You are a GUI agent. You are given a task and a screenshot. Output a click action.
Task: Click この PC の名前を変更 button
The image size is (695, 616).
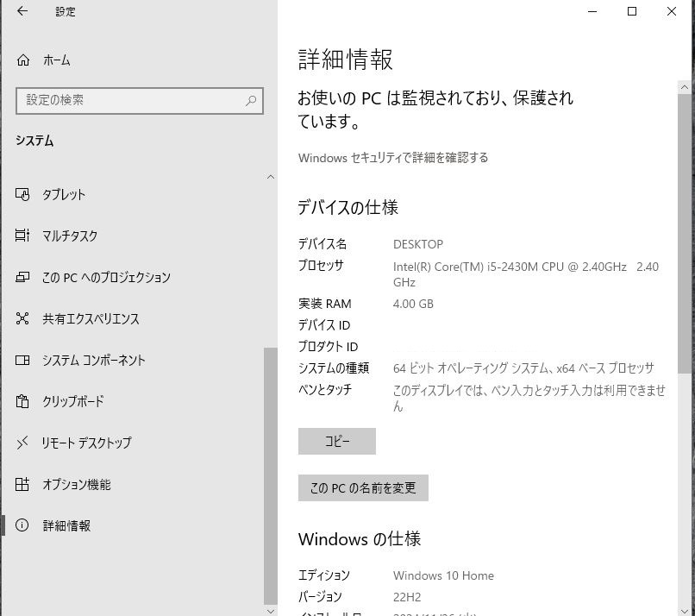pyautogui.click(x=362, y=487)
